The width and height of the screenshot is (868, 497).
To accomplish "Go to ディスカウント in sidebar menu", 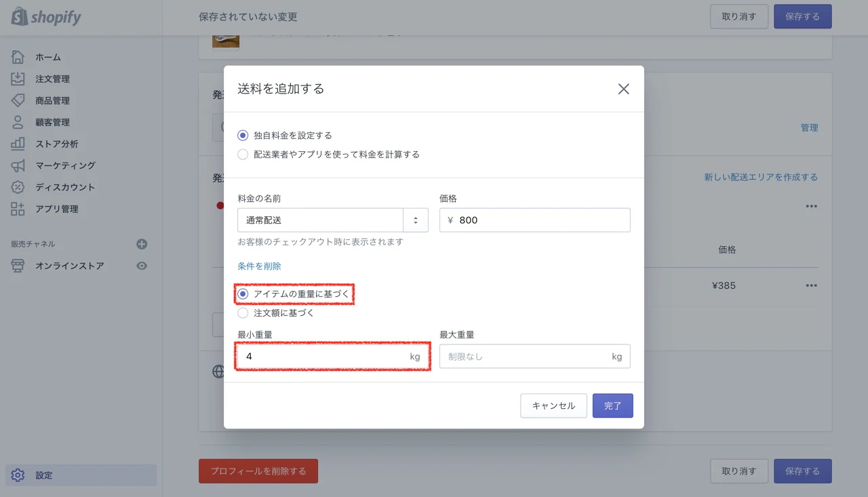I will click(65, 187).
